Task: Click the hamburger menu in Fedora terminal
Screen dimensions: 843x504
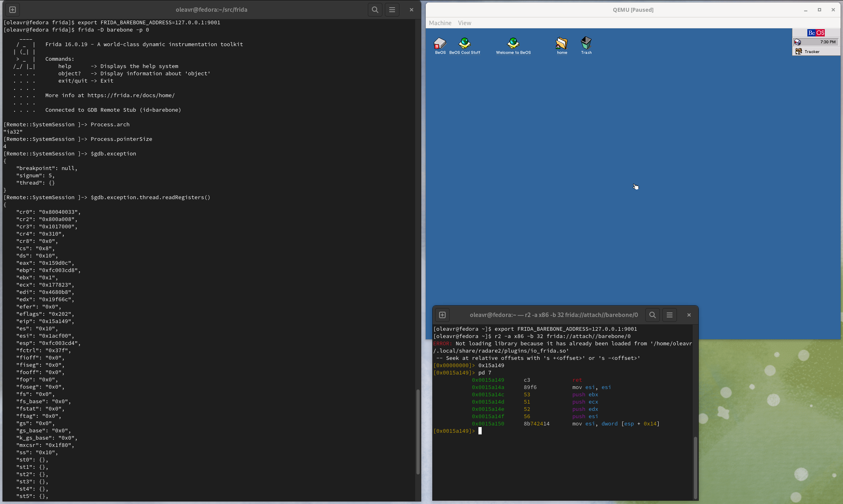Action: click(x=392, y=9)
